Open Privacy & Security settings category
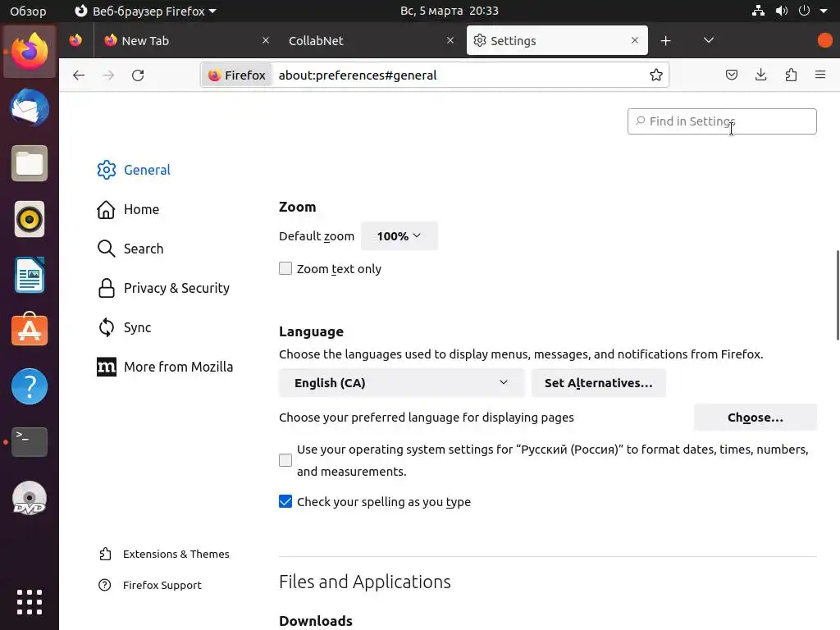The image size is (840, 630). point(176,288)
